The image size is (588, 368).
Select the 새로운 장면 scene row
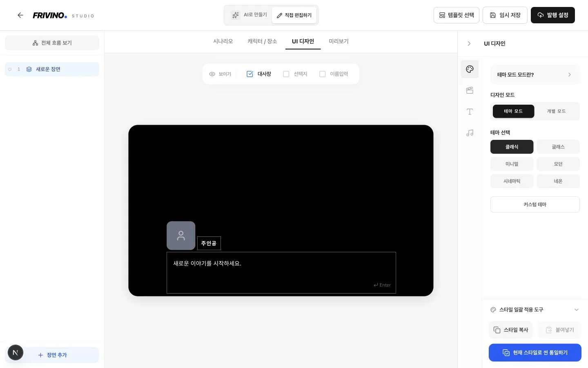pos(52,69)
